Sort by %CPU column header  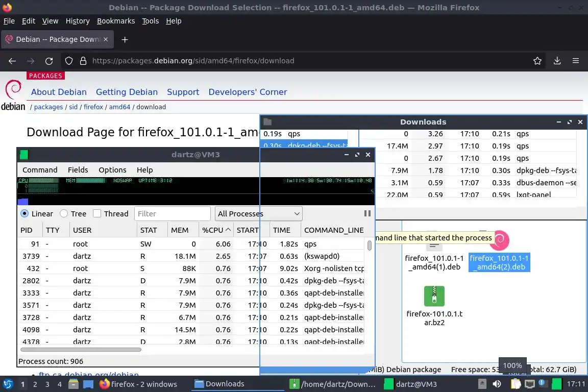tap(216, 230)
